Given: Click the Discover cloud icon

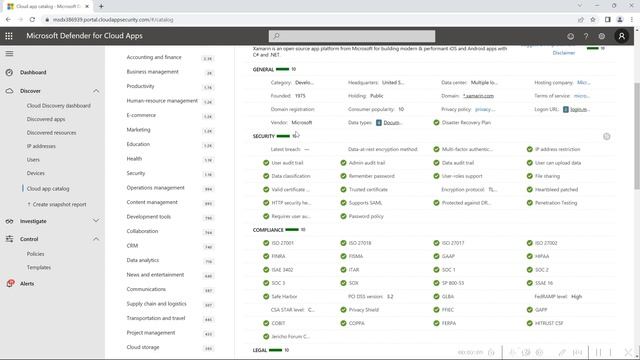Looking at the screenshot, I should tap(9, 91).
